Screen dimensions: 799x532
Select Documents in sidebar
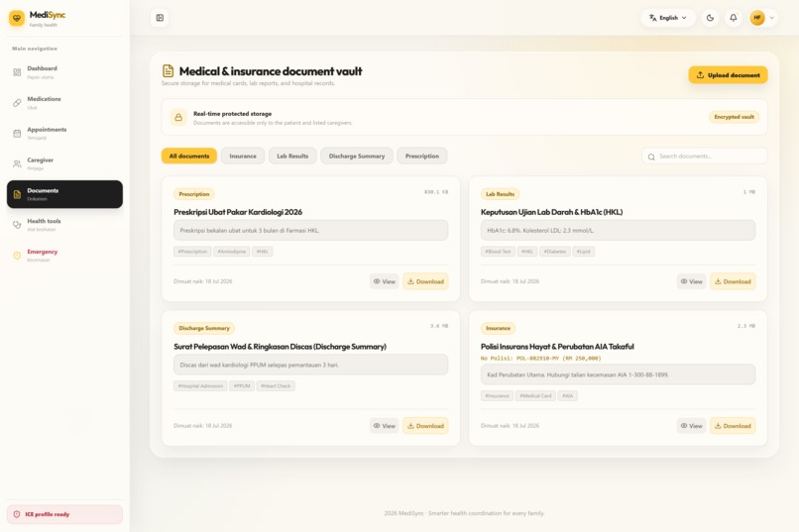pyautogui.click(x=64, y=194)
